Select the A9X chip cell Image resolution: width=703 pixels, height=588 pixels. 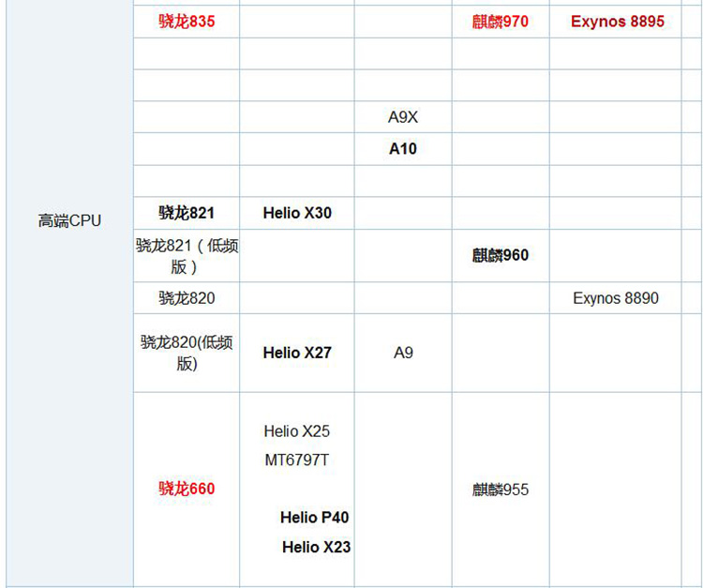pyautogui.click(x=403, y=117)
